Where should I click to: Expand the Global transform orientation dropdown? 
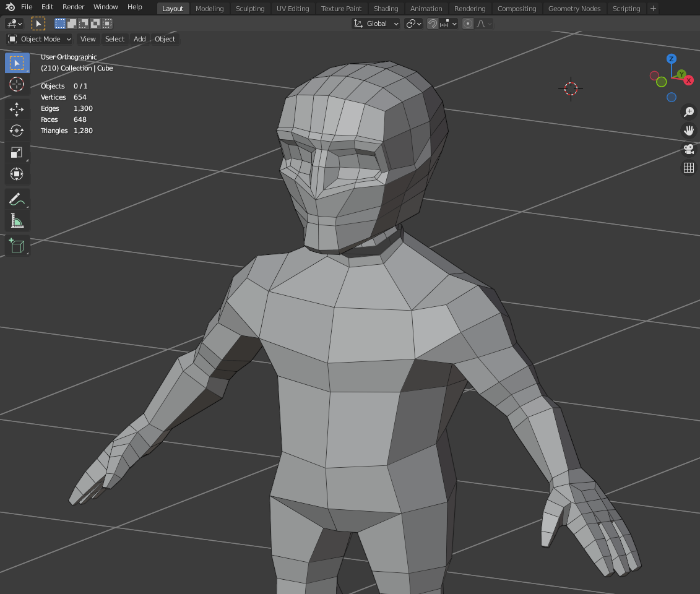[376, 24]
